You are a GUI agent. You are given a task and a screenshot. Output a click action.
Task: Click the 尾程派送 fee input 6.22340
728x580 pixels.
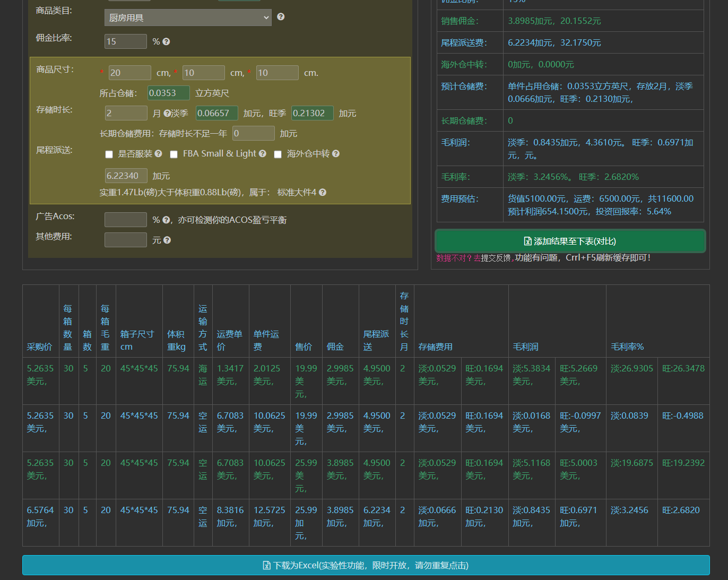point(126,176)
